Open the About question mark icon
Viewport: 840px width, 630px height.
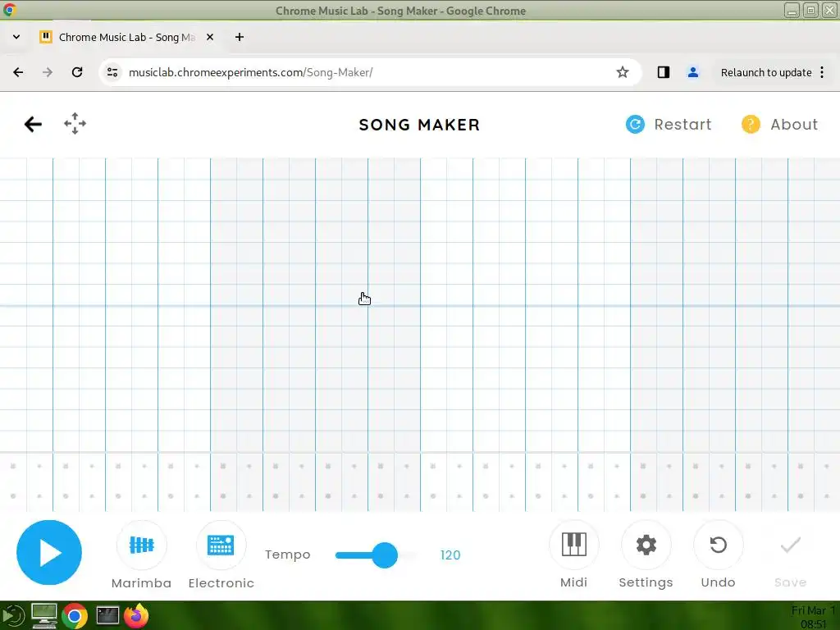tap(751, 125)
